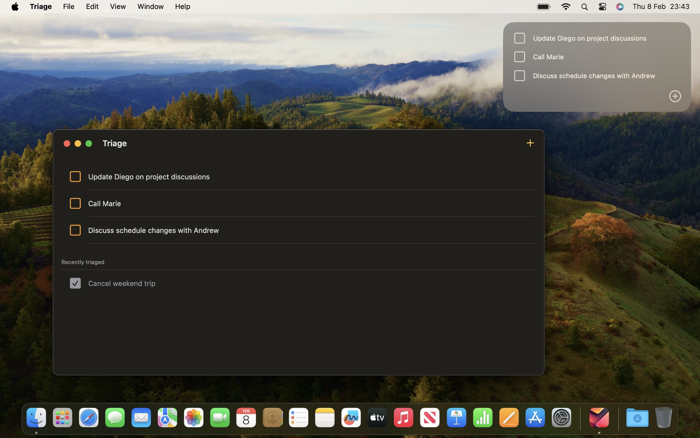Open Photos from the dock

194,418
